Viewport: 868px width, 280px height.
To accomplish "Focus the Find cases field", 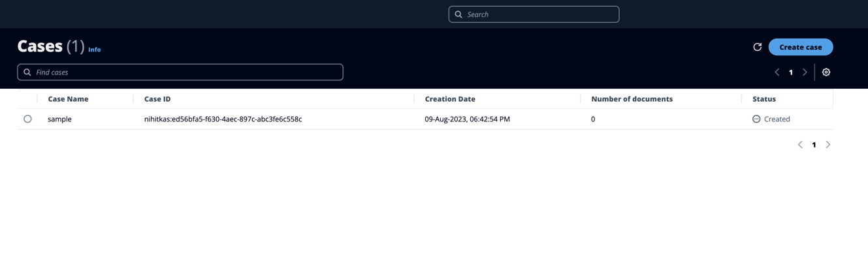I will (180, 72).
